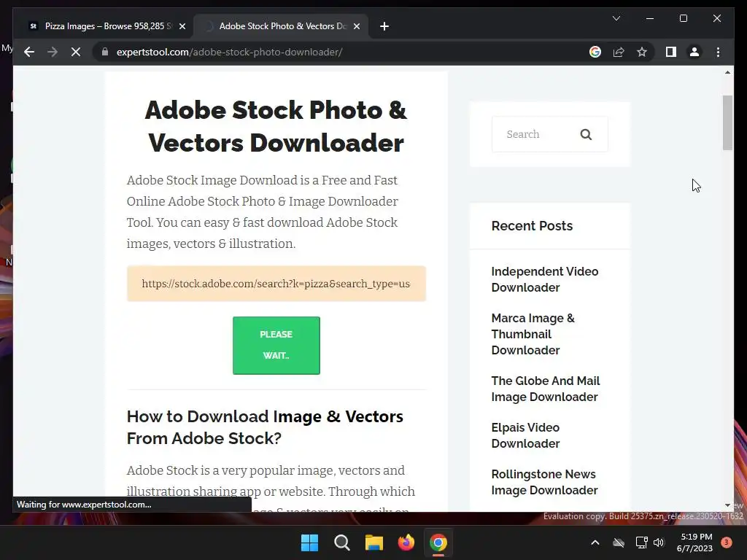
Task: Click the browser back arrow
Action: click(x=29, y=52)
